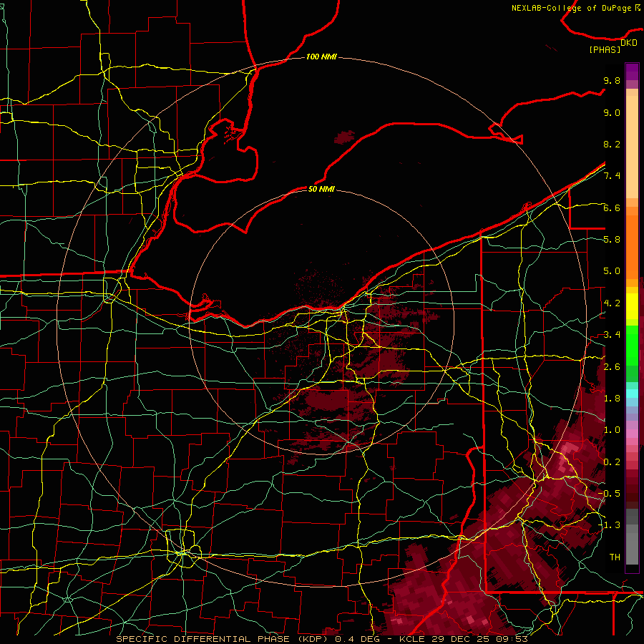Click the 50 NMI range ring label
644x644 pixels.
click(x=321, y=189)
